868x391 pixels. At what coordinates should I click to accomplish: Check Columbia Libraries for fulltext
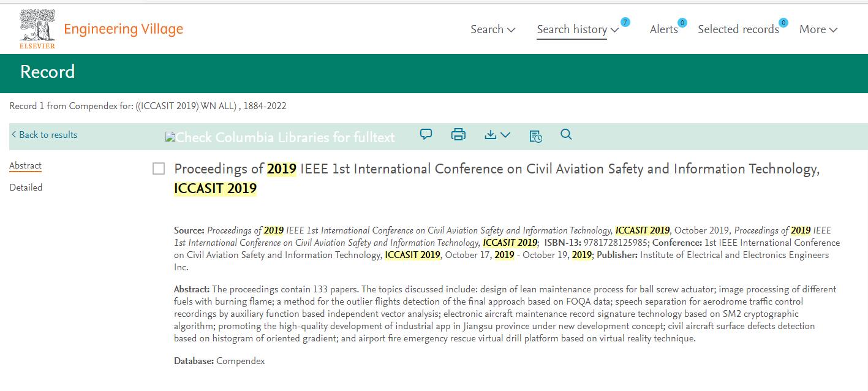tap(279, 137)
